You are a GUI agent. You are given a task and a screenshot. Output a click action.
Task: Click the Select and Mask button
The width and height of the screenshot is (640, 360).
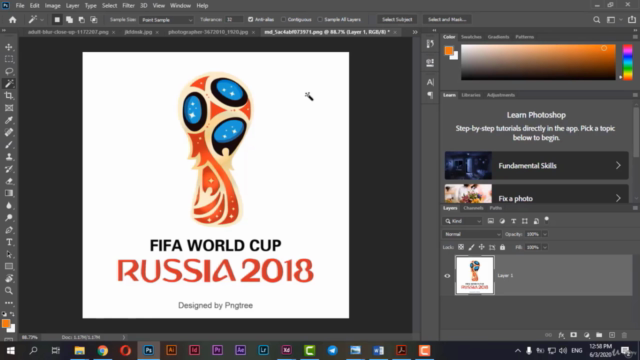click(447, 20)
